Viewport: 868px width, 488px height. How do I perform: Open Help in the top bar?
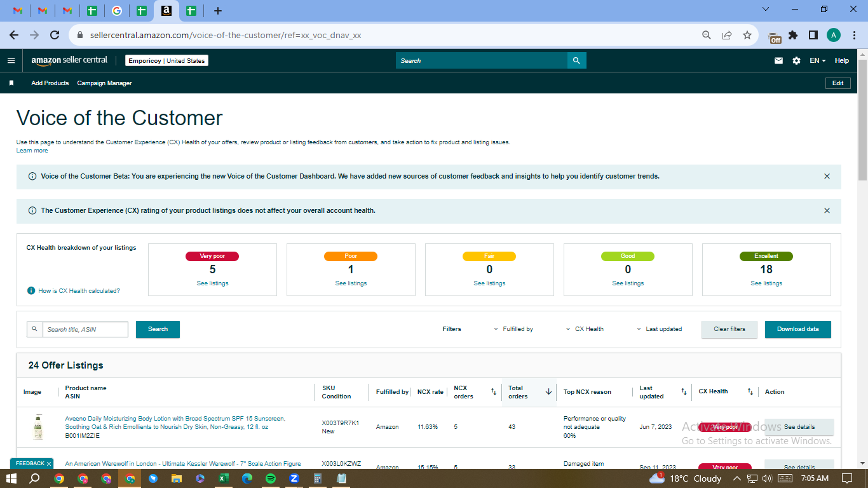pyautogui.click(x=842, y=61)
